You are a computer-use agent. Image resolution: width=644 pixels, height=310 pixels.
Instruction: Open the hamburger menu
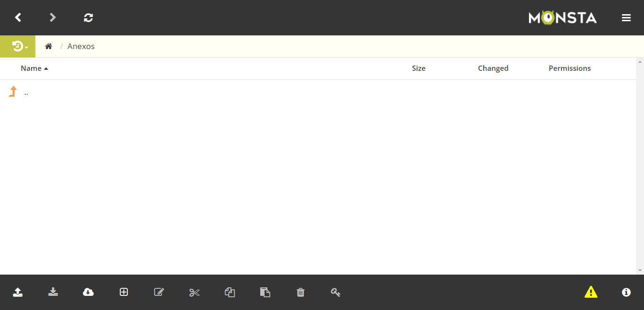coord(626,18)
